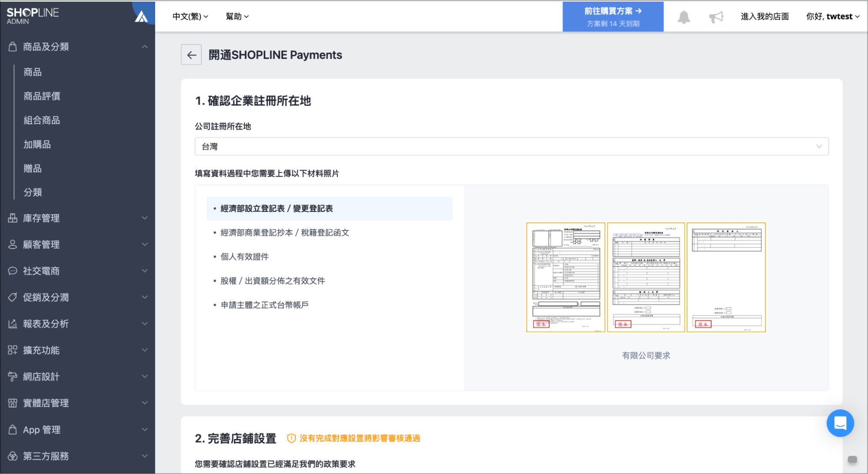This screenshot has width=868, height=474.
Task: Click 進入我的店面 link
Action: pyautogui.click(x=764, y=16)
